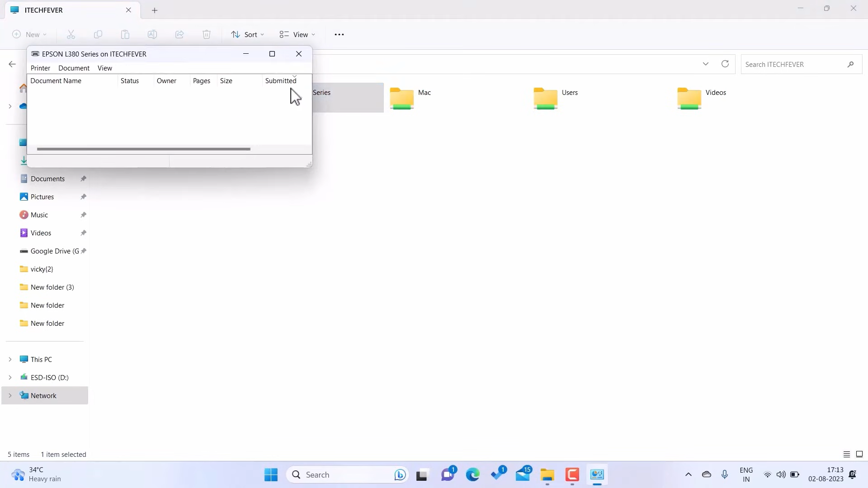Minimize the EPSON L380 Series window
Viewport: 868px width, 488px height.
pyautogui.click(x=246, y=54)
